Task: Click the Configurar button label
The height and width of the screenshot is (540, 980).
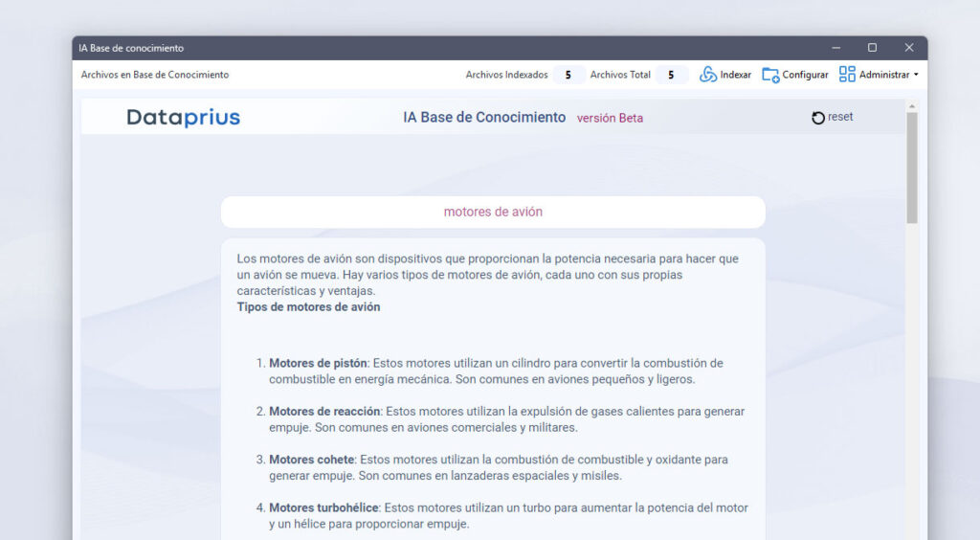Action: pos(805,75)
